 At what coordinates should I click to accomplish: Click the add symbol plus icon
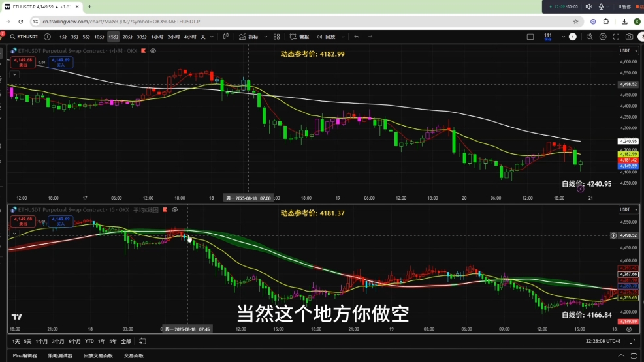pos(47,37)
